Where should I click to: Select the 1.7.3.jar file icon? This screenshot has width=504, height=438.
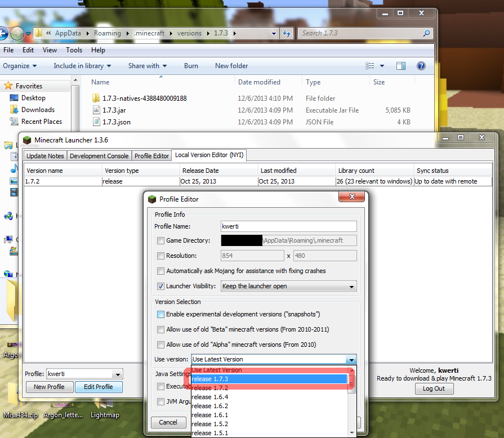(x=96, y=110)
